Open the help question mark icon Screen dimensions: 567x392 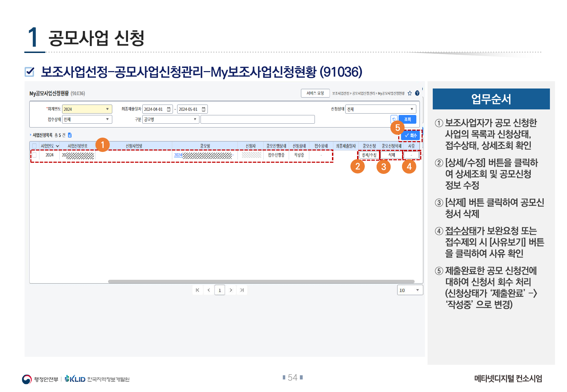(417, 93)
